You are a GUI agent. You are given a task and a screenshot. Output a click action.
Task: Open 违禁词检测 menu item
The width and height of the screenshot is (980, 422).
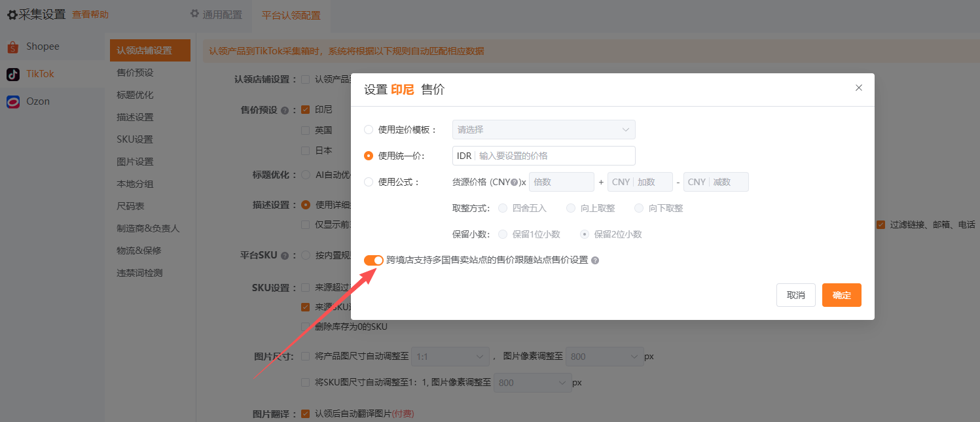[x=150, y=273]
